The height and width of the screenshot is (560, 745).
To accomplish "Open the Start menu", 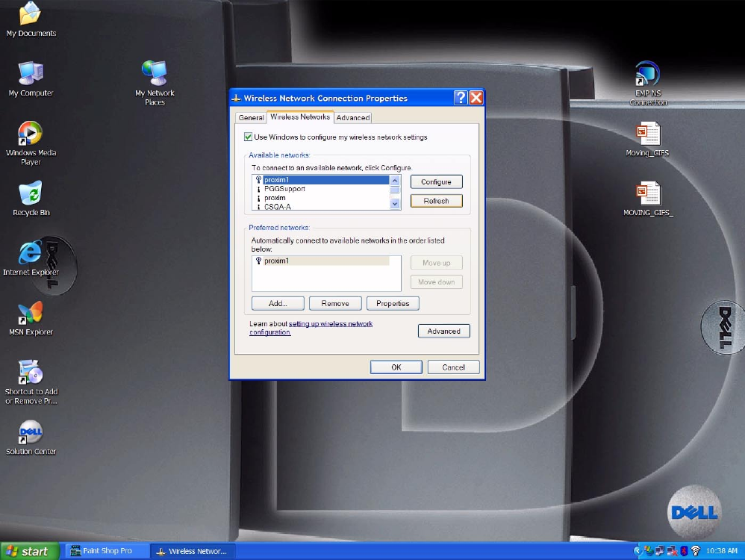I will [x=30, y=551].
